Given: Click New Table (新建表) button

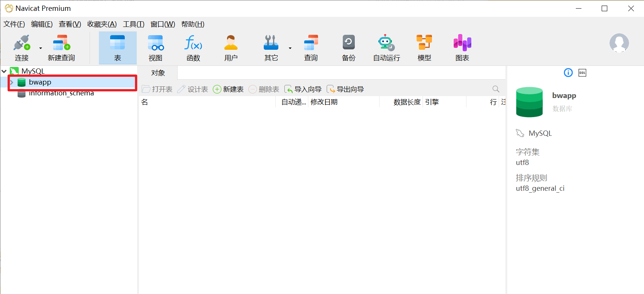Looking at the screenshot, I should pyautogui.click(x=228, y=89).
